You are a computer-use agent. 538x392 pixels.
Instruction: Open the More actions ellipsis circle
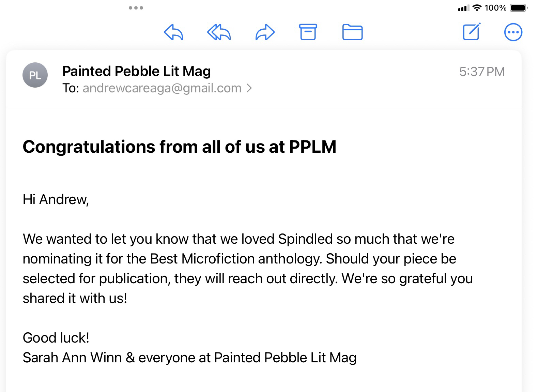tap(513, 32)
